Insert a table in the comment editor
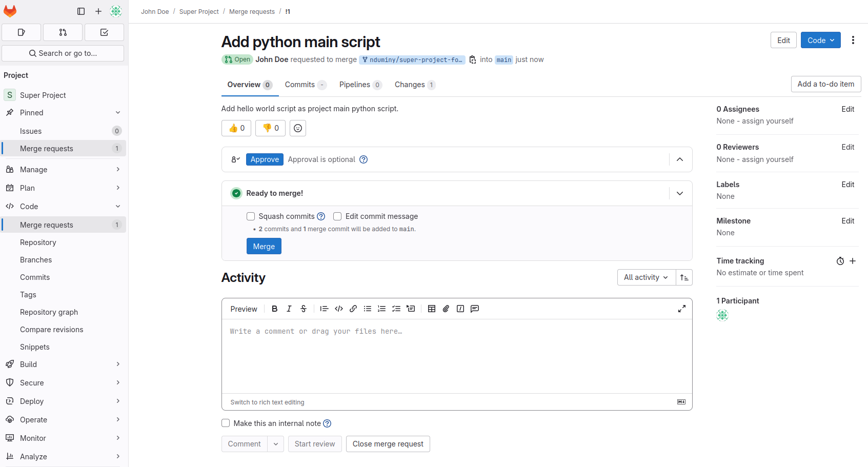The height and width of the screenshot is (467, 868). point(431,308)
